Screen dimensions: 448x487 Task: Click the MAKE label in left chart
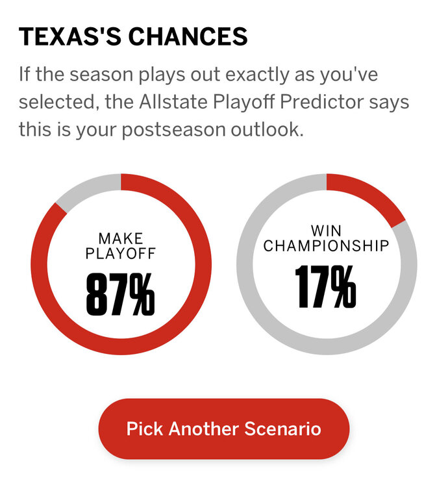[121, 238]
